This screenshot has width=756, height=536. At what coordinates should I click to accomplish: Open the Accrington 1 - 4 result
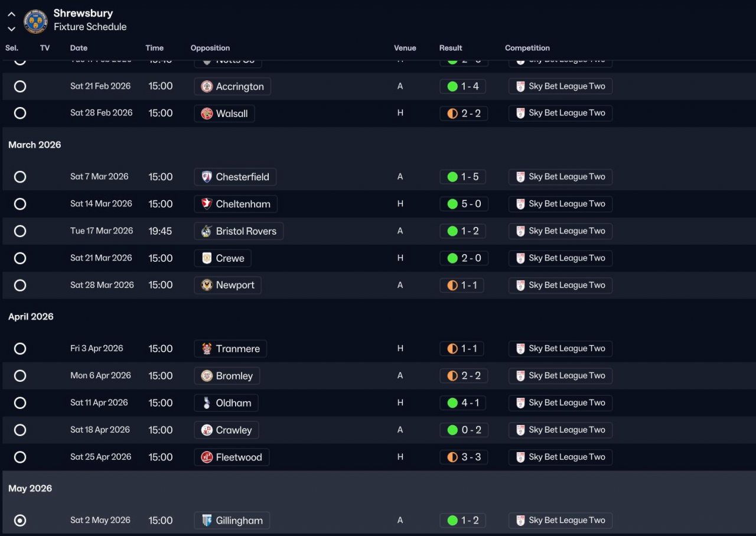[464, 86]
